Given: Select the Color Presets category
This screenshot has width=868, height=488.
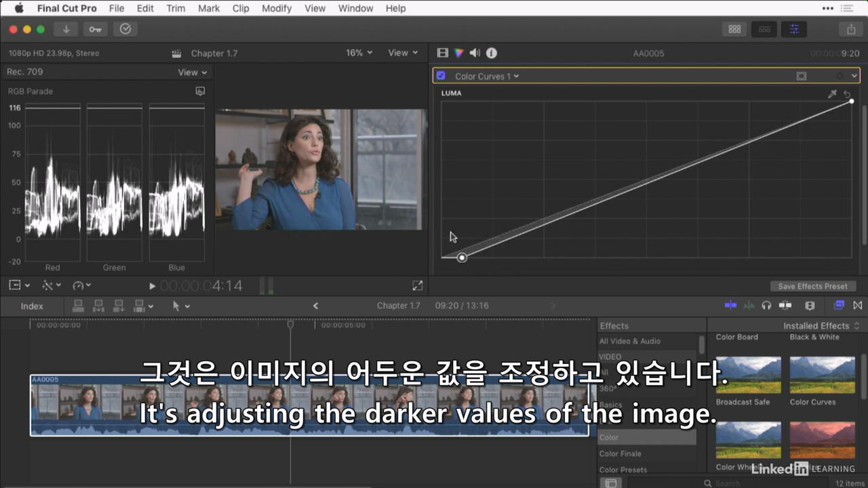Looking at the screenshot, I should coord(623,469).
